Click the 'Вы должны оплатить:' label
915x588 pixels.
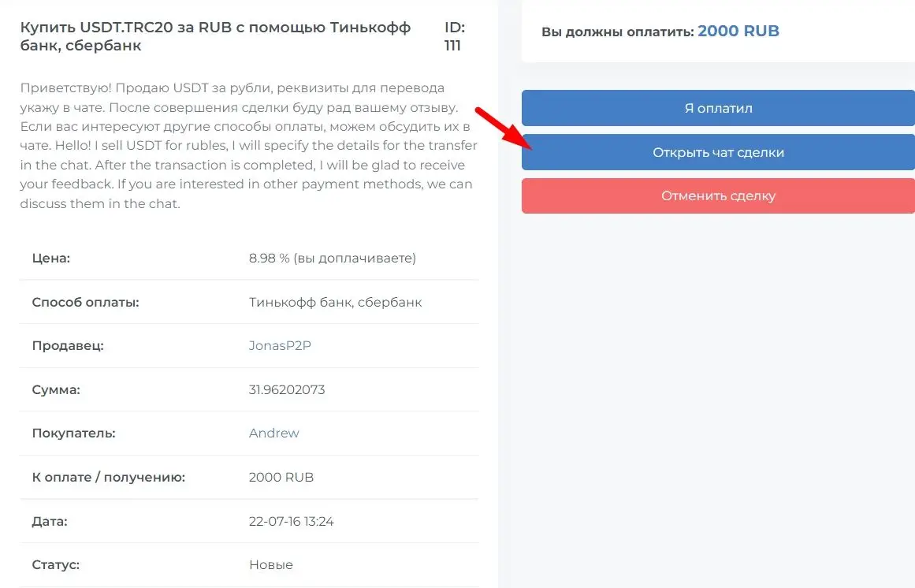pyautogui.click(x=617, y=32)
